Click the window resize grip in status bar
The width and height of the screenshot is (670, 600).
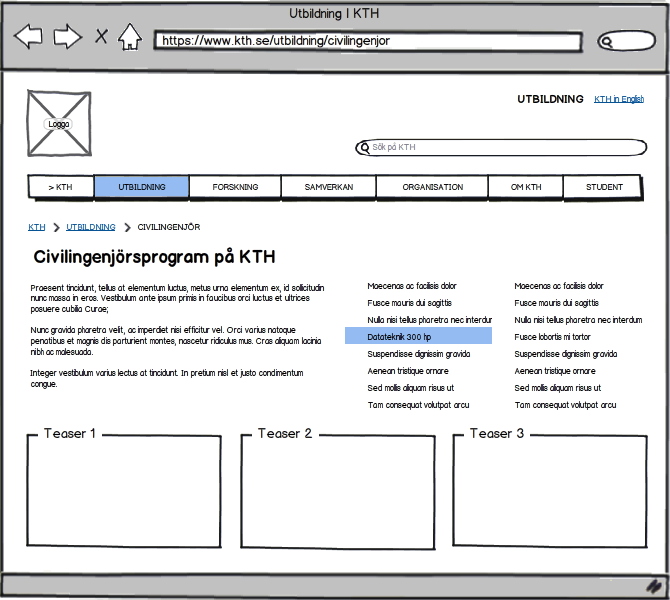654,586
